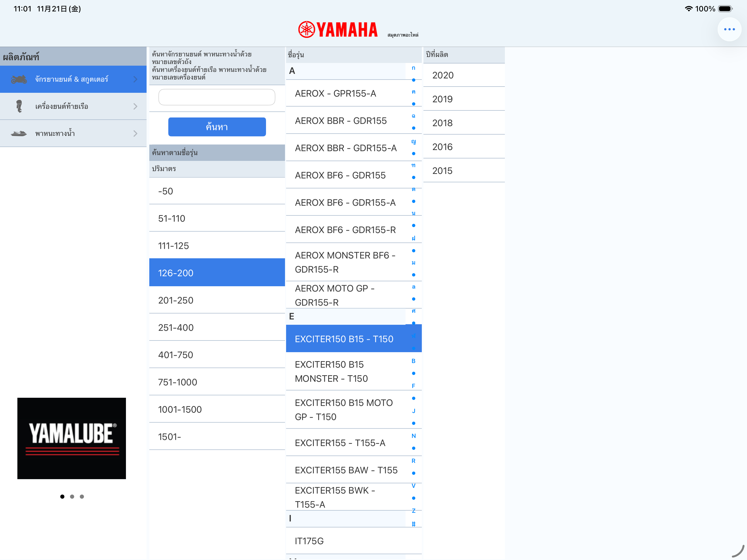747x560 pixels.
Task: Select the motorcycle icon in product list
Action: click(x=19, y=79)
